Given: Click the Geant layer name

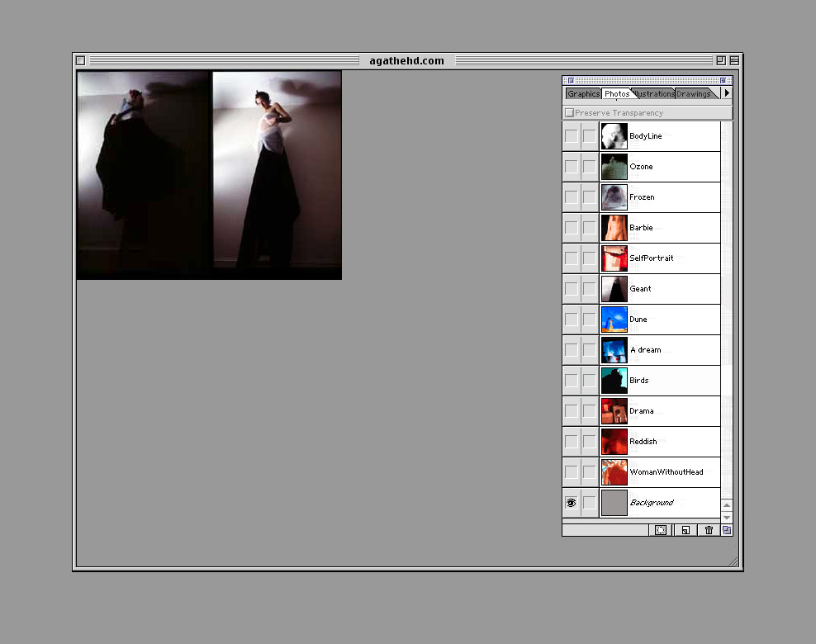Looking at the screenshot, I should point(640,289).
